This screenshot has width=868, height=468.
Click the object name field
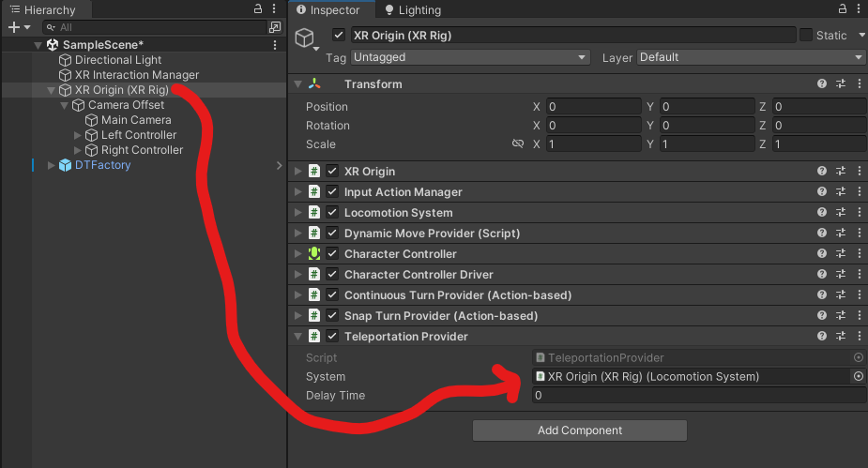573,35
